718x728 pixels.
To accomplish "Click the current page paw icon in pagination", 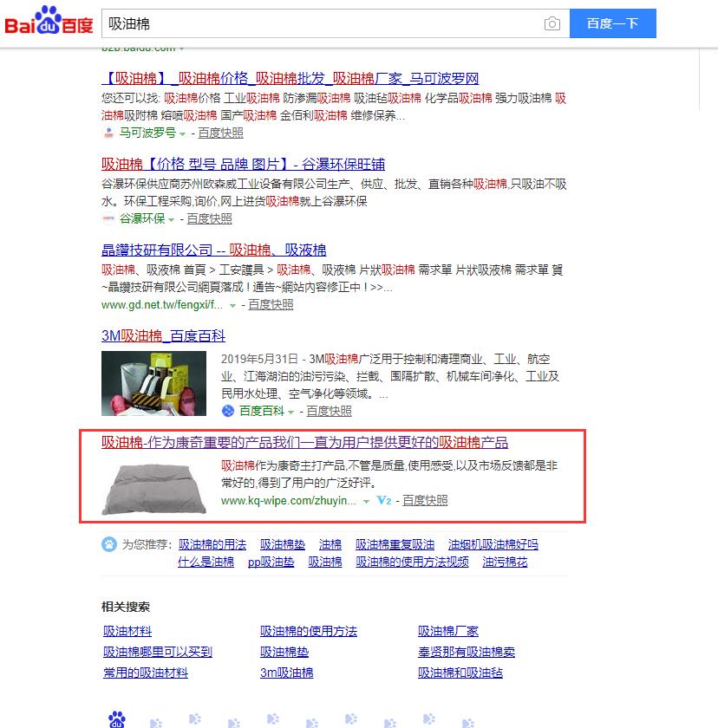I will pos(116,718).
